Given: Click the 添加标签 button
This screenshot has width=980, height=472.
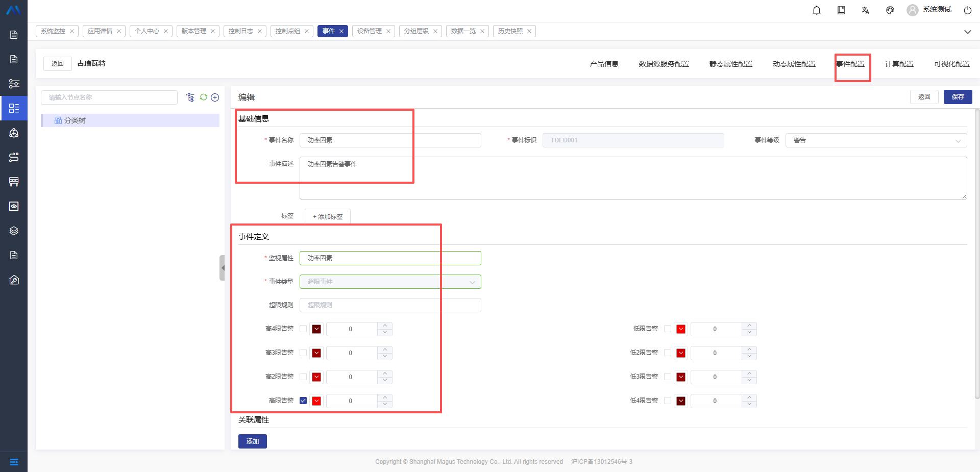Looking at the screenshot, I should (x=328, y=216).
